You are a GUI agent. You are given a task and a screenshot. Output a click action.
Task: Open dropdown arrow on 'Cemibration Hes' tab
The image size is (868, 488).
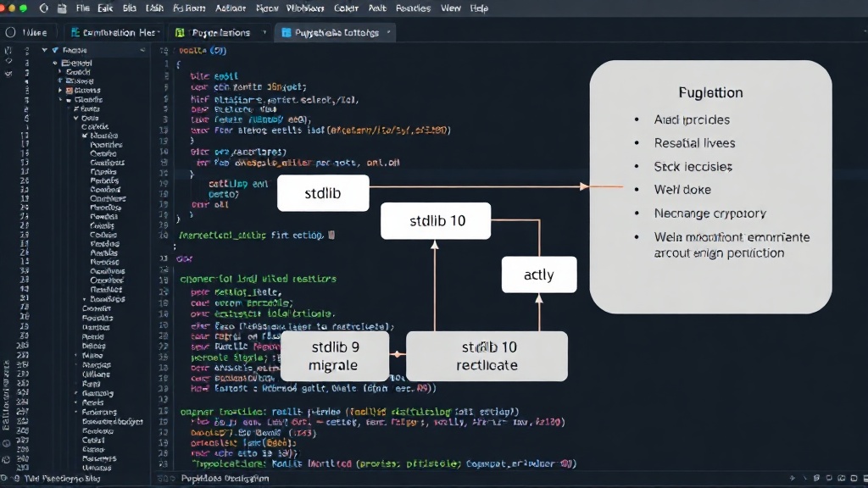pyautogui.click(x=159, y=33)
